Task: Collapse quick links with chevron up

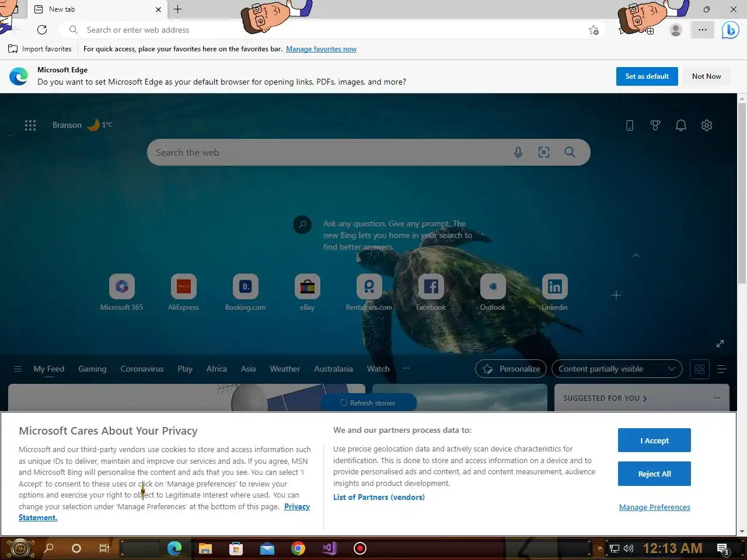Action: click(636, 256)
